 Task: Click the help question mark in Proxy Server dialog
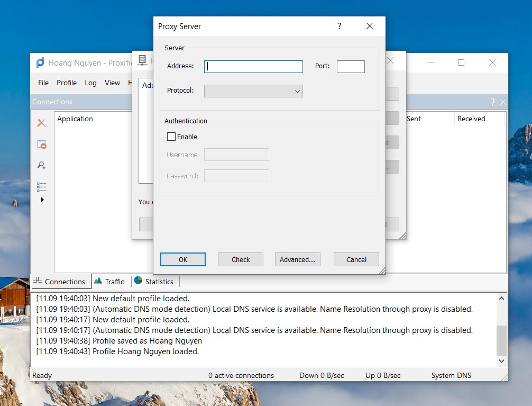pyautogui.click(x=340, y=26)
